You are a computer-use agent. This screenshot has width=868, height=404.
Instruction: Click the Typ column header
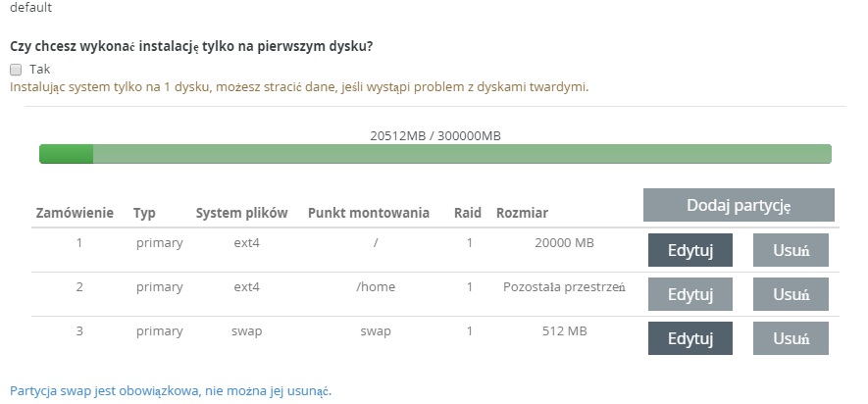(144, 213)
